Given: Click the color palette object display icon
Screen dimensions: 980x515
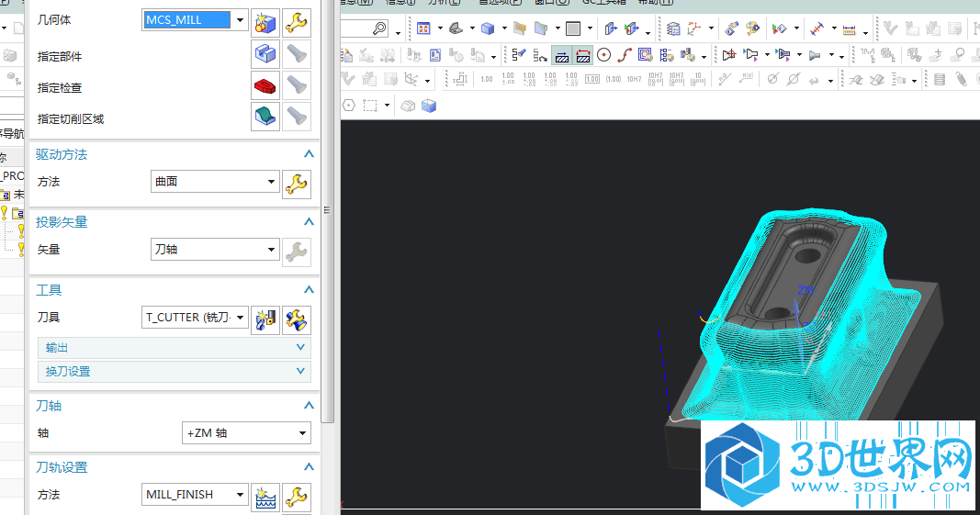Looking at the screenshot, I should pos(752,28).
